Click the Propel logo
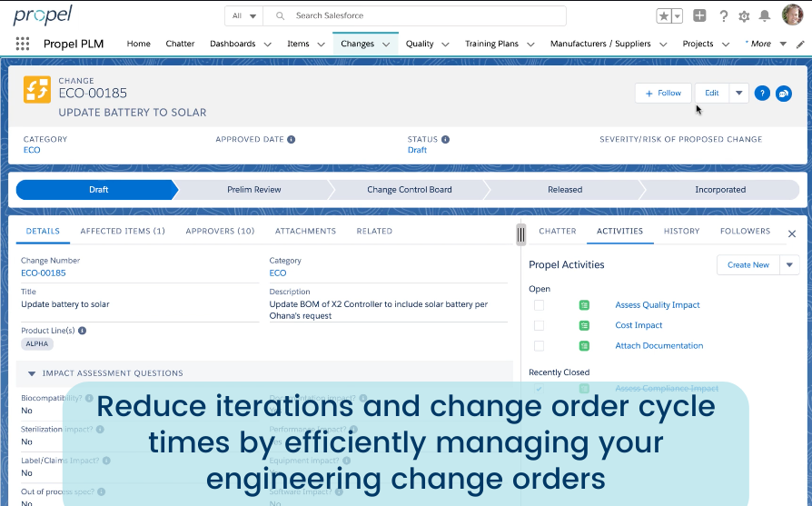Viewport: 812px width, 506px height. 43,15
